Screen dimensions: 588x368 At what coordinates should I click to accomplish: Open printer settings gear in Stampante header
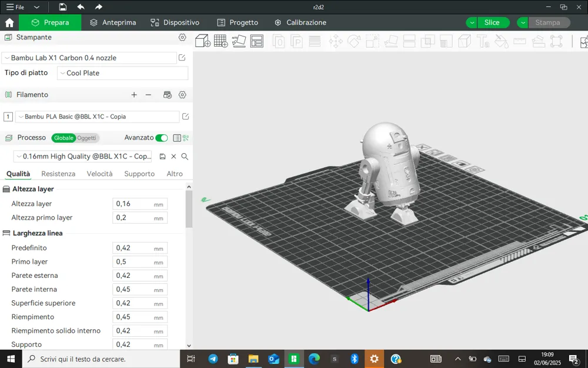(182, 37)
